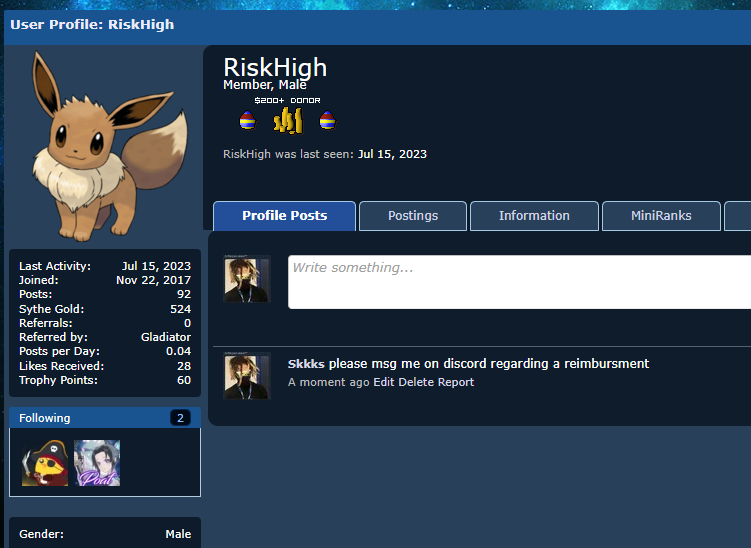
Task: Open the MiniRanks tab
Action: 661,216
